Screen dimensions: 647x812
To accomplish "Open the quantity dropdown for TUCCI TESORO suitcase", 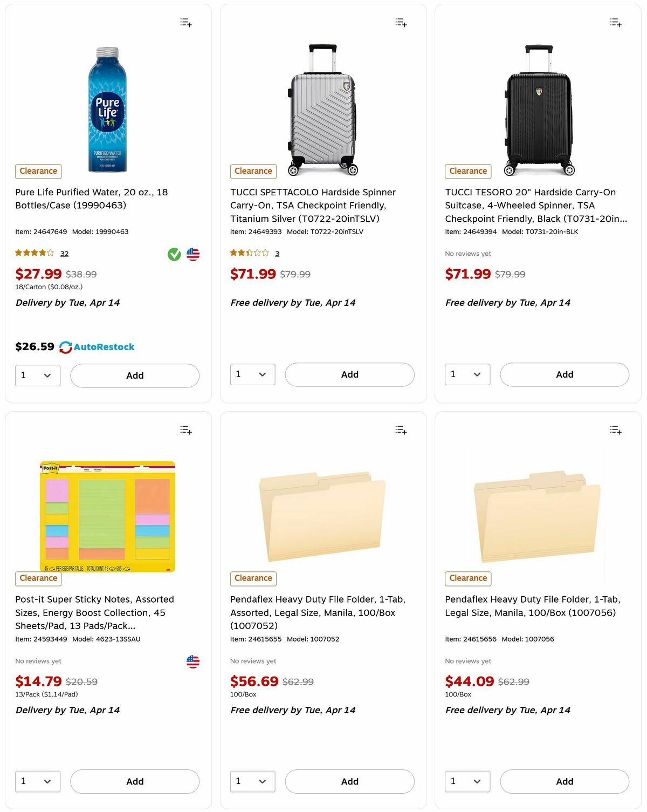I will pyautogui.click(x=467, y=374).
